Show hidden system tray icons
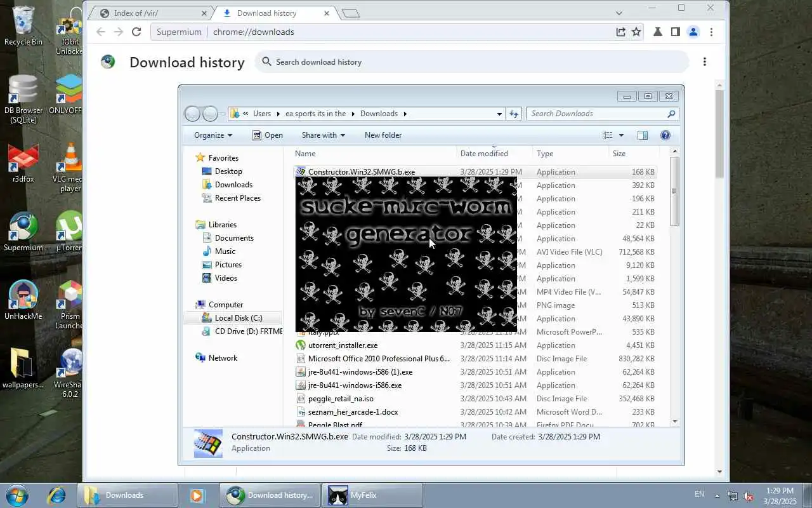 (717, 496)
